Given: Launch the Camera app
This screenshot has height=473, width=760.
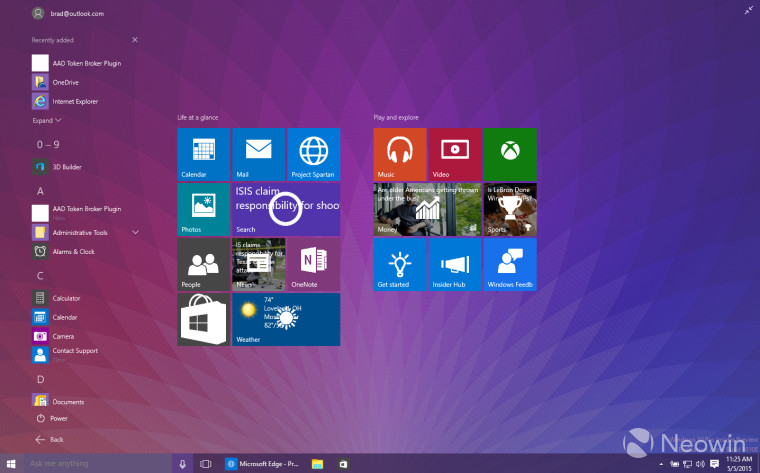Looking at the screenshot, I should 53,336.
